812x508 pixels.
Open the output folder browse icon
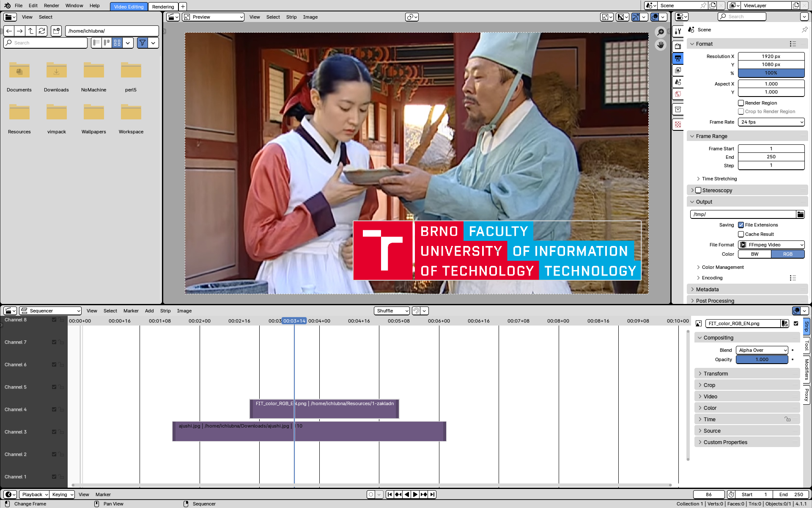click(x=800, y=214)
